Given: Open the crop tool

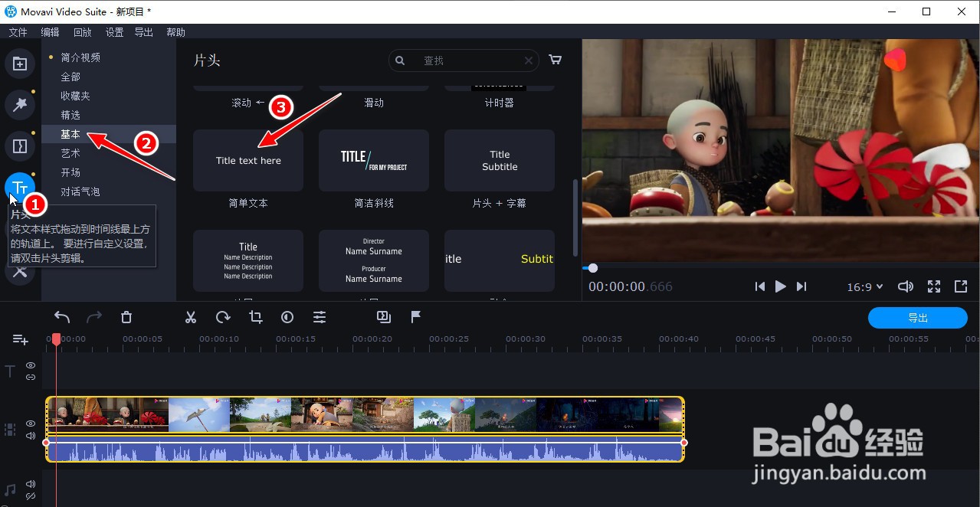Looking at the screenshot, I should coord(256,317).
